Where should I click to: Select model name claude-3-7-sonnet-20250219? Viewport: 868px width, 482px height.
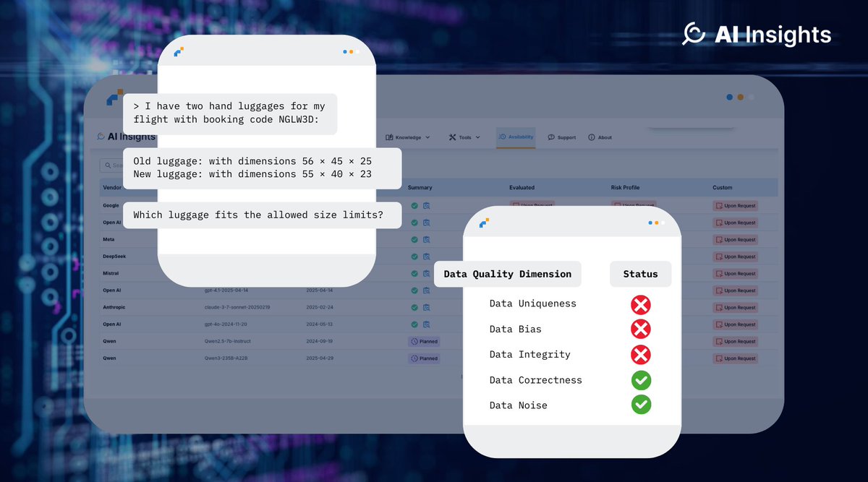click(x=237, y=307)
